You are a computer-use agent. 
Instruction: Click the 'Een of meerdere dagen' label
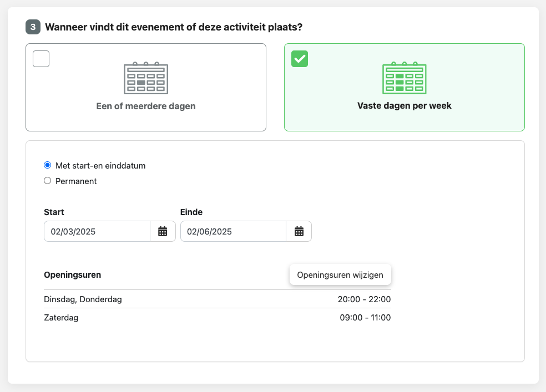[146, 106]
